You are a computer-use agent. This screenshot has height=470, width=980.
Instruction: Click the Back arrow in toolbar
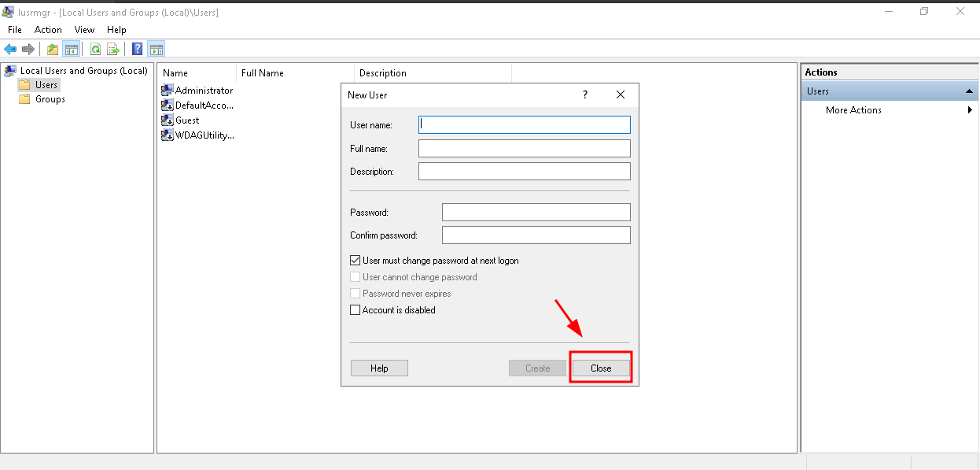coord(10,50)
